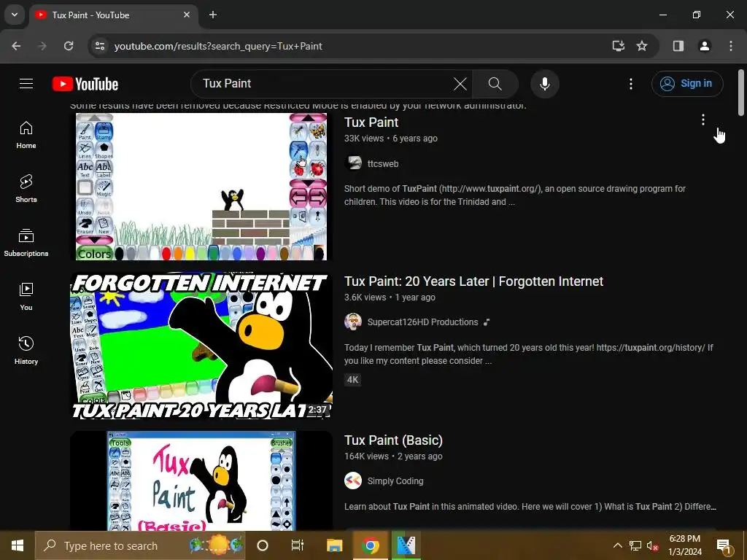Clear the Tux Paint search query
Viewport: 747px width, 560px height.
[x=460, y=84]
